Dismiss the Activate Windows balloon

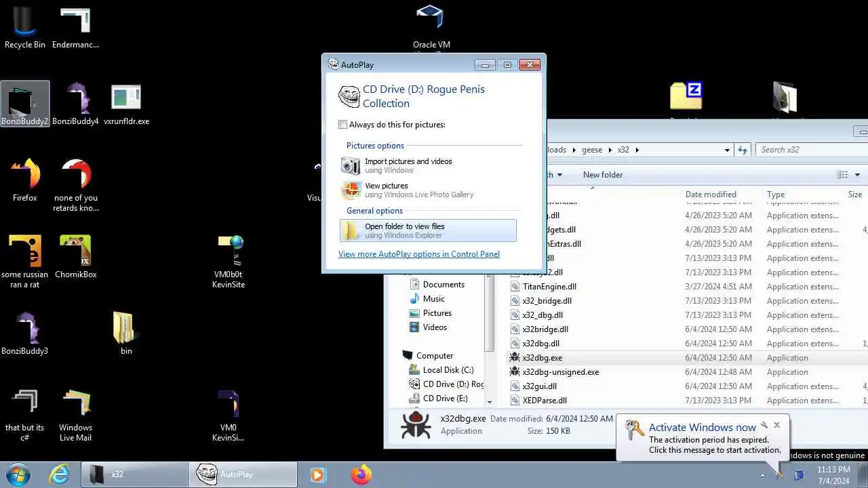click(x=777, y=425)
